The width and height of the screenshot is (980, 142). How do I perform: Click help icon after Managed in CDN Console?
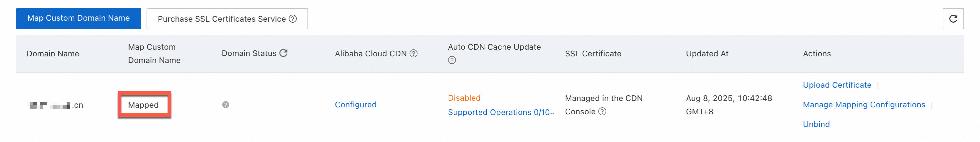tap(602, 112)
